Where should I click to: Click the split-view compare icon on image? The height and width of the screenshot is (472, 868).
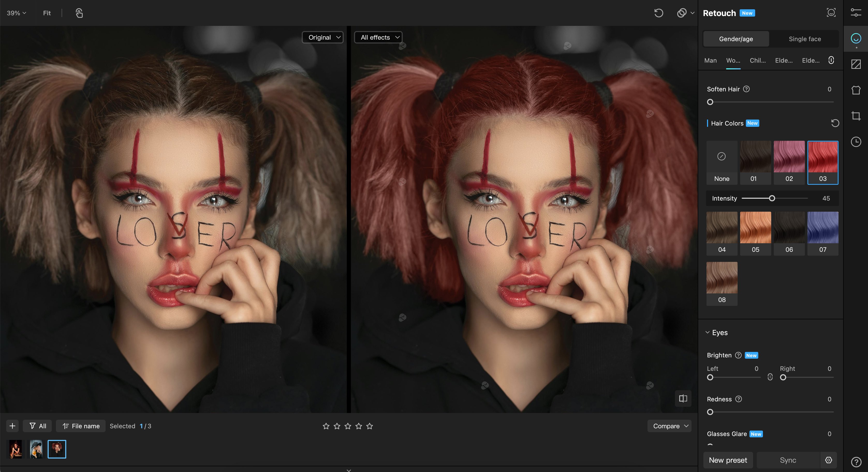click(683, 399)
